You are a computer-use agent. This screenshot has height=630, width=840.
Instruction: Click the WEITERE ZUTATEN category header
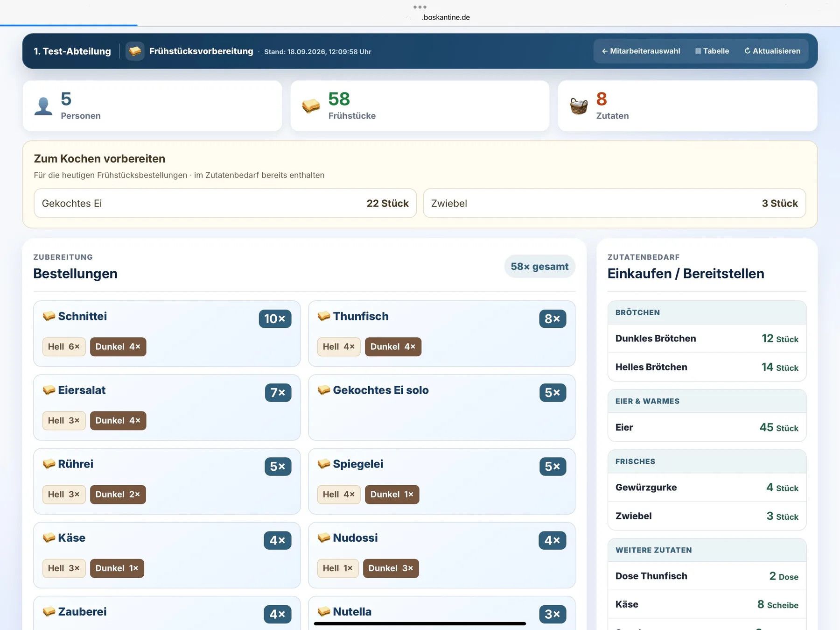tap(707, 550)
